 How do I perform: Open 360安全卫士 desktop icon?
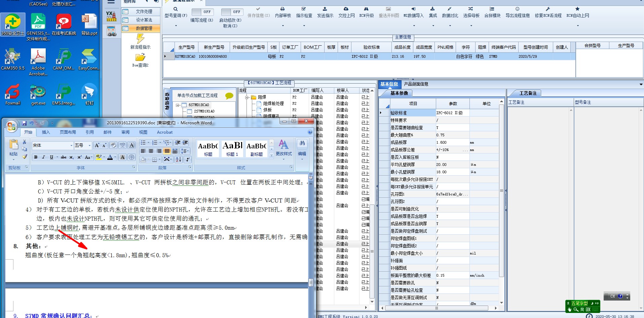(13, 25)
